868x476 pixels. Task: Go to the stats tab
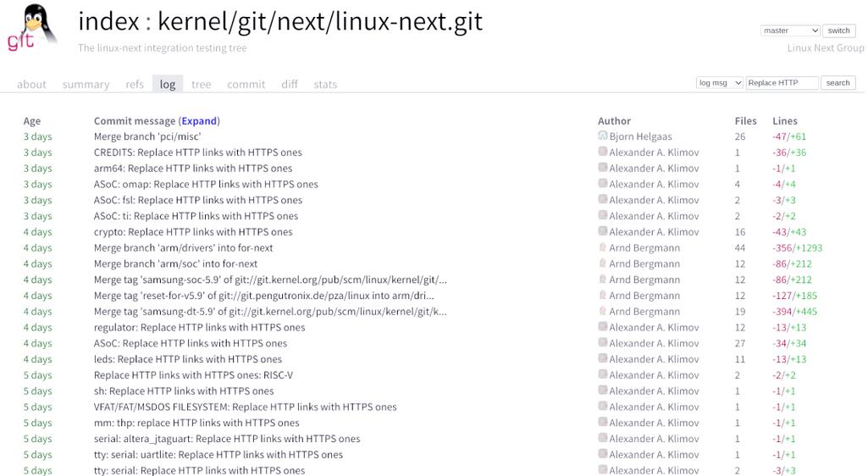(x=325, y=84)
